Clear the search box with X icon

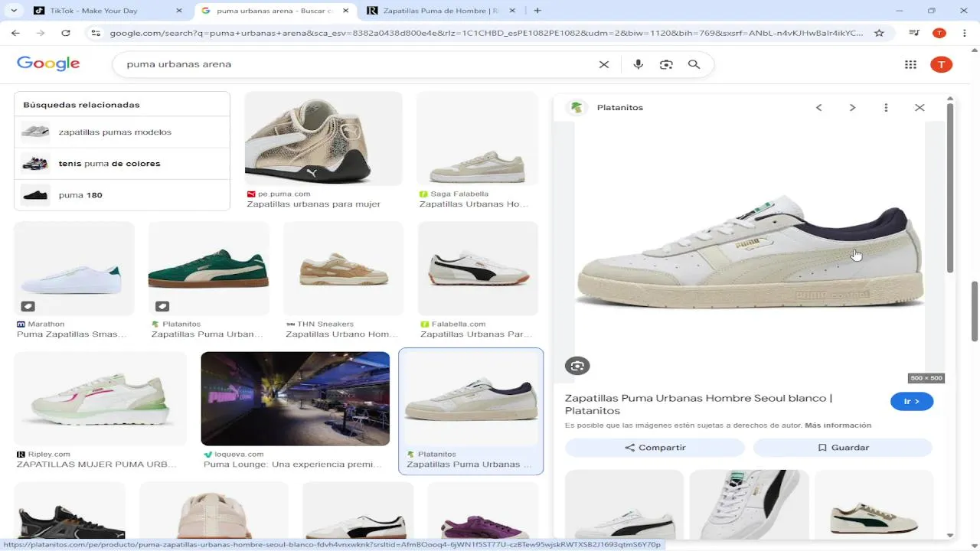point(604,64)
